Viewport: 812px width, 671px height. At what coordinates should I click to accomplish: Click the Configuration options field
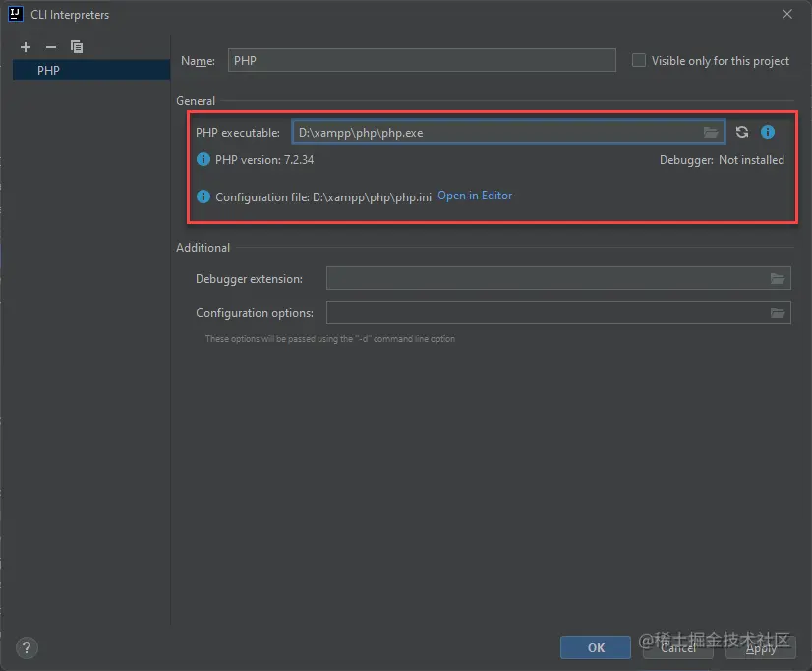pos(551,313)
